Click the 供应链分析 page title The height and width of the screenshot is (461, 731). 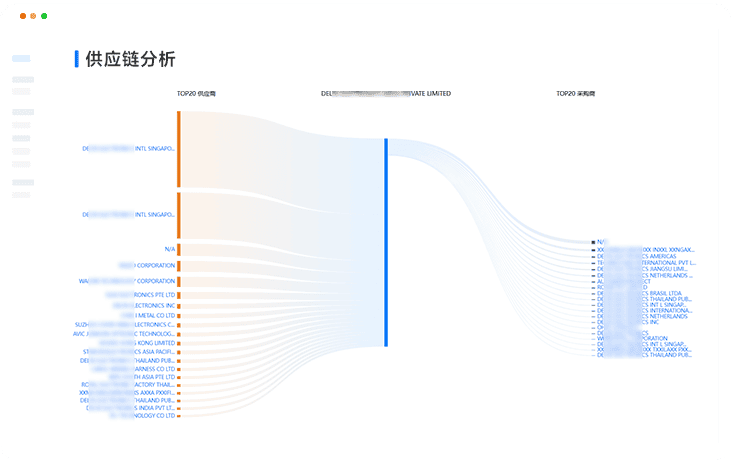pos(131,59)
